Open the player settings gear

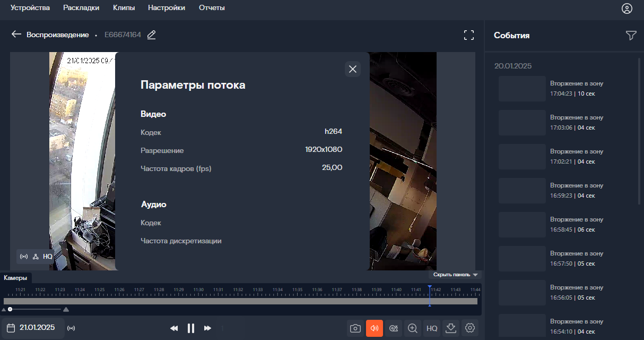pyautogui.click(x=470, y=328)
